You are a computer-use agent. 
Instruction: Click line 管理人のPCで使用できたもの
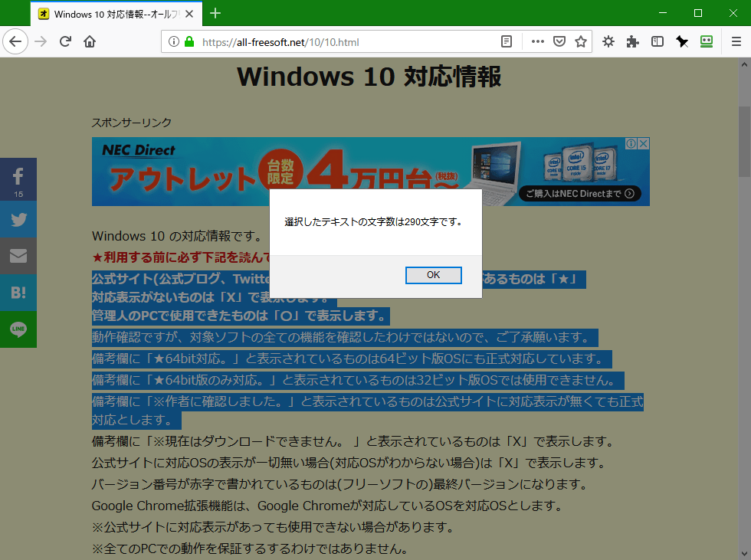point(241,316)
